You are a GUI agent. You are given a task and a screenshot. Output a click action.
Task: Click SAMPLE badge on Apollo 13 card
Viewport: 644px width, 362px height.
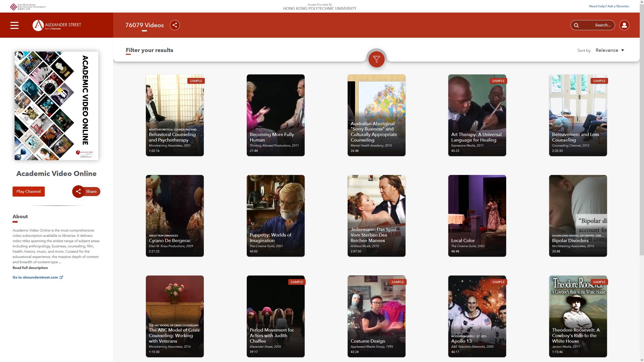498,282
